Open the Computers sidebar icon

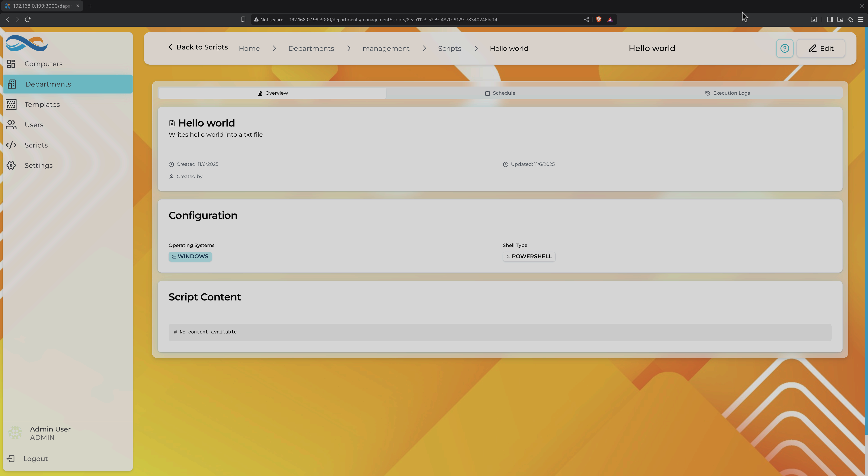coord(11,64)
